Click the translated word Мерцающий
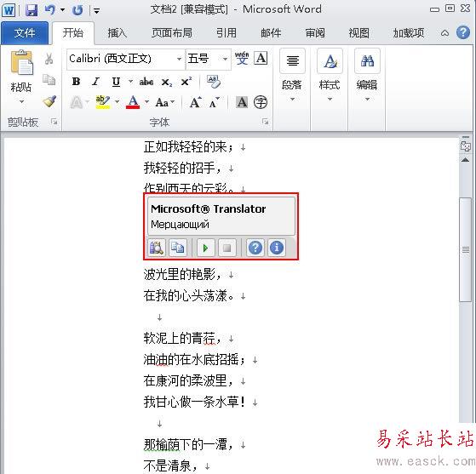Screen dimensions: 476x474 [x=180, y=225]
